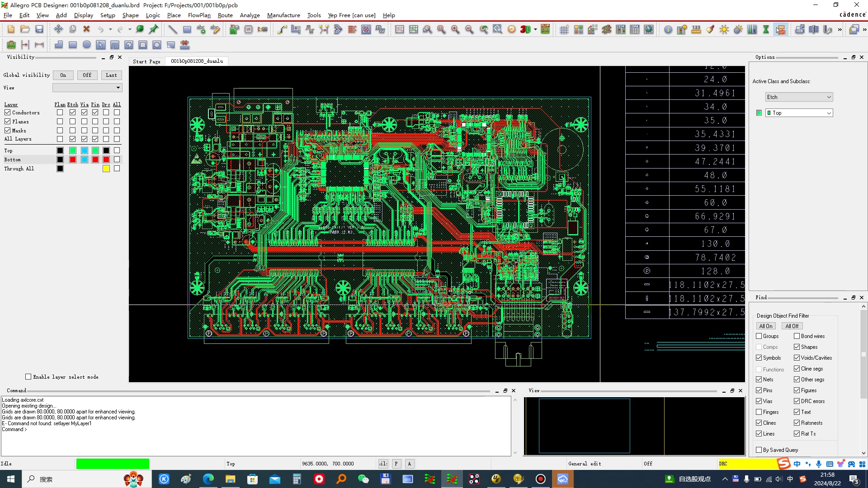Image resolution: width=868 pixels, height=488 pixels.
Task: Open the Top subclass dropdown
Action: pyautogui.click(x=799, y=113)
